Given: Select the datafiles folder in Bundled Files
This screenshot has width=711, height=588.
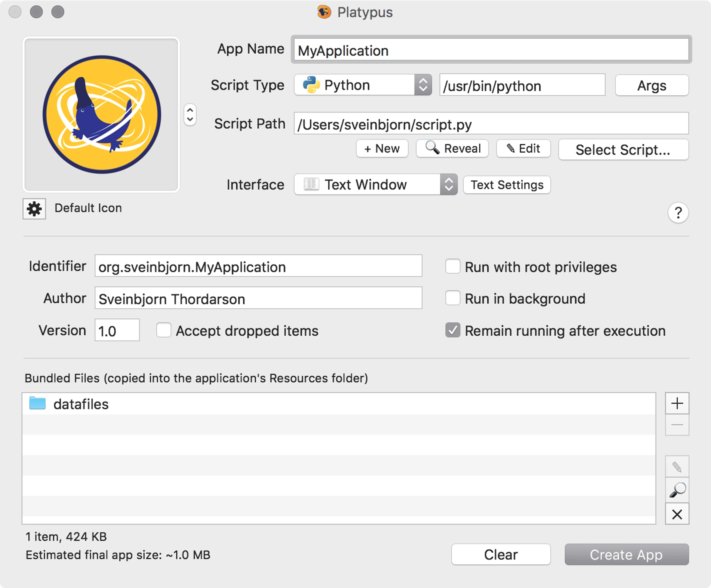Looking at the screenshot, I should point(339,404).
